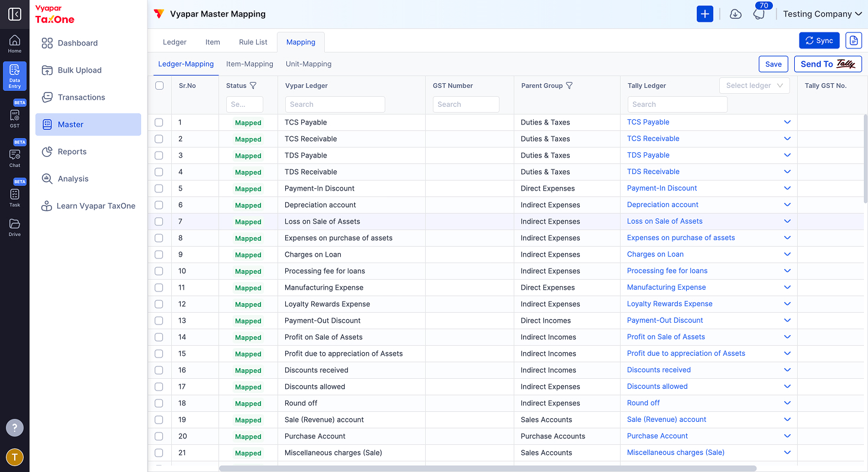Screen dimensions: 868x472
Task: Toggle the select-all header checkbox
Action: pos(159,86)
